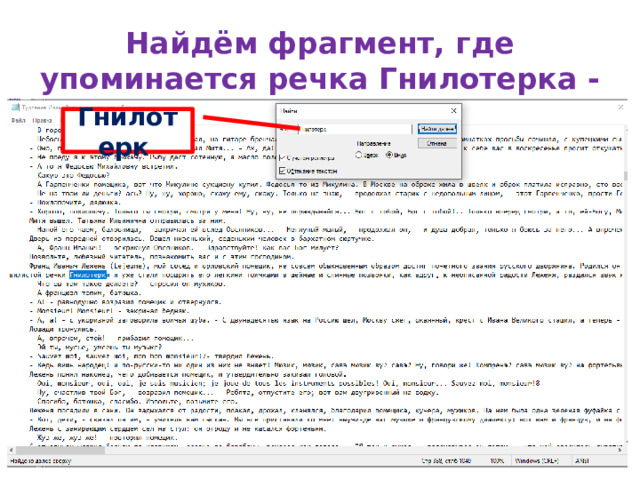Click the line and column position in status bar

pyautogui.click(x=446, y=461)
